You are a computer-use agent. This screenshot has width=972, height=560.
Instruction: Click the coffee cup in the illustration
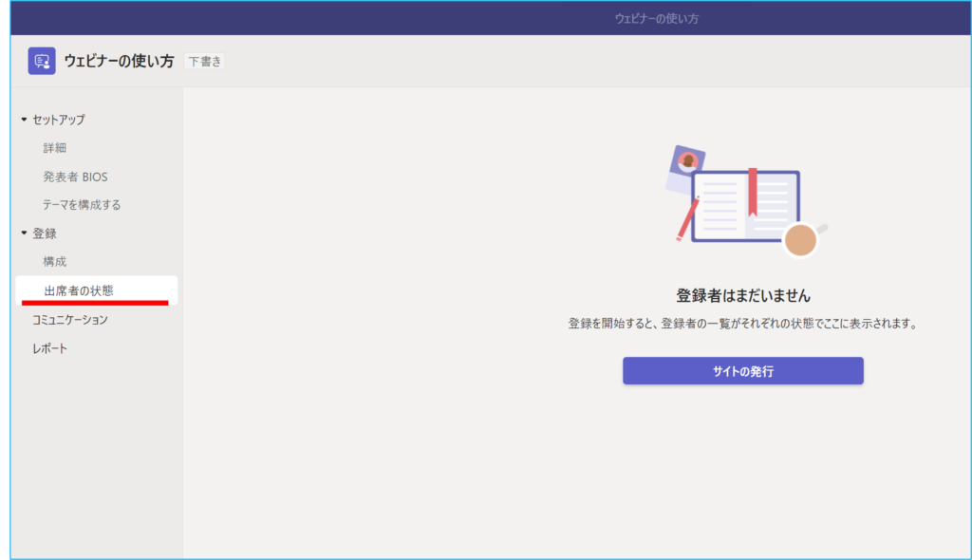pos(801,240)
